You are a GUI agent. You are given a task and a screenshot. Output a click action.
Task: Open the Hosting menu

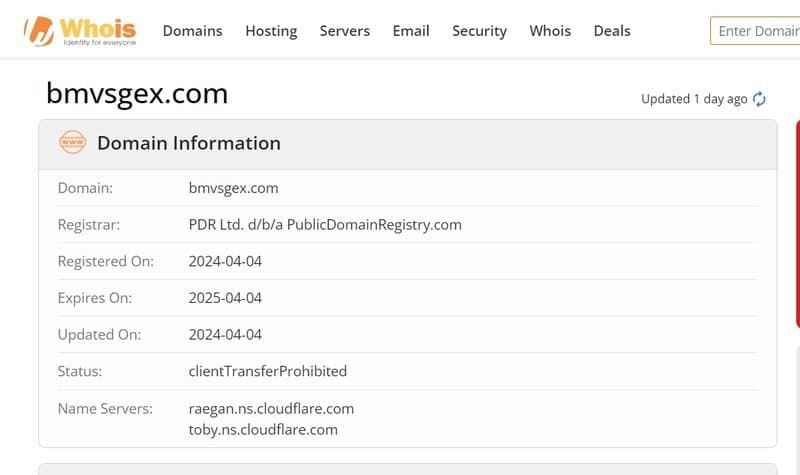(x=271, y=31)
